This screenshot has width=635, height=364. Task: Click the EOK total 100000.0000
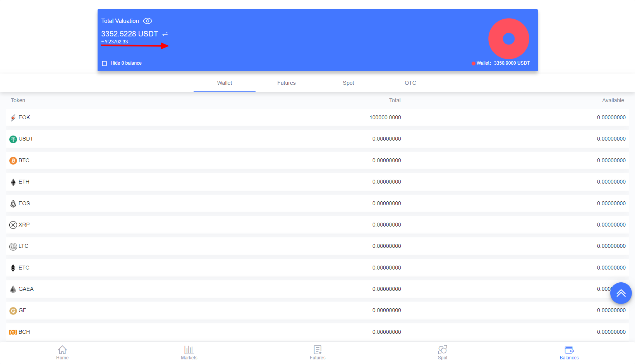pyautogui.click(x=385, y=117)
